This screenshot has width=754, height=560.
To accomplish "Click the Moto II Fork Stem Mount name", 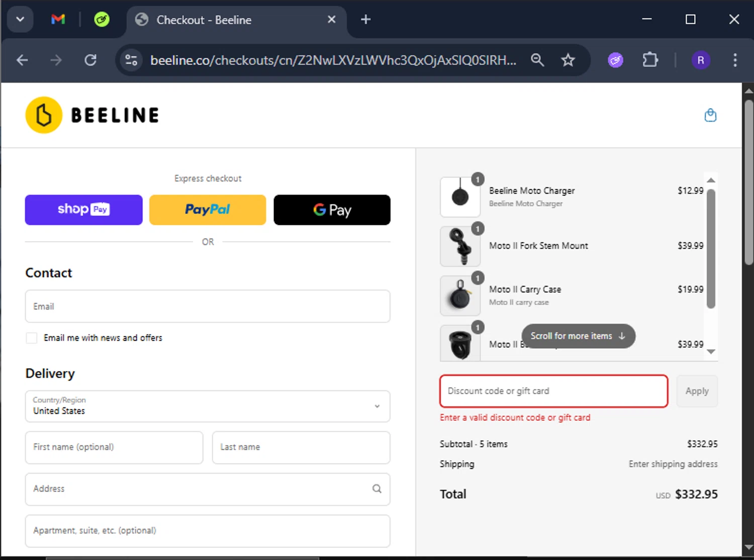I will (538, 246).
